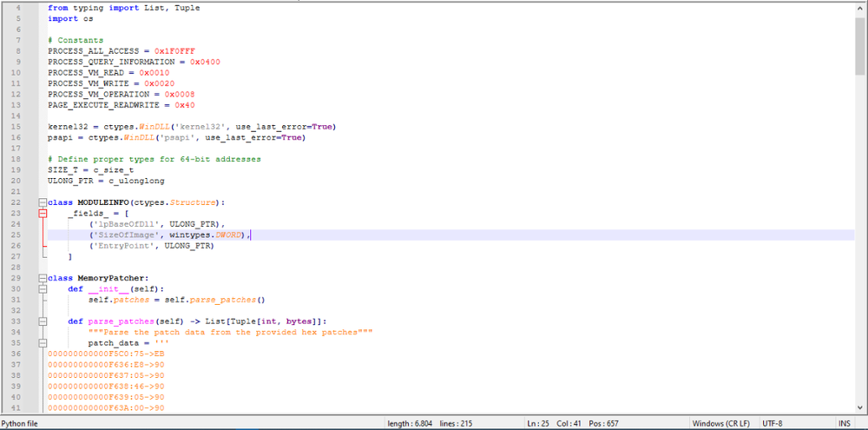868x430 pixels.
Task: Toggle INS insert mode in status bar
Action: coord(844,423)
